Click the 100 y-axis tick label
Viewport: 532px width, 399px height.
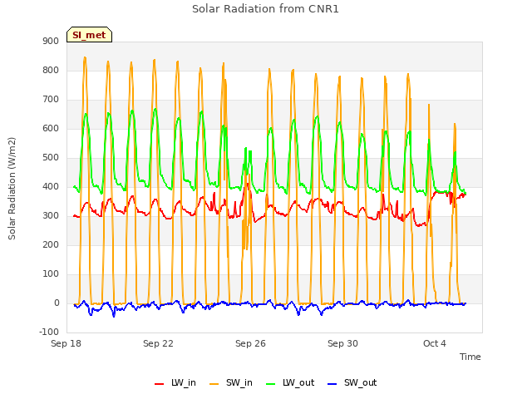(x=51, y=273)
